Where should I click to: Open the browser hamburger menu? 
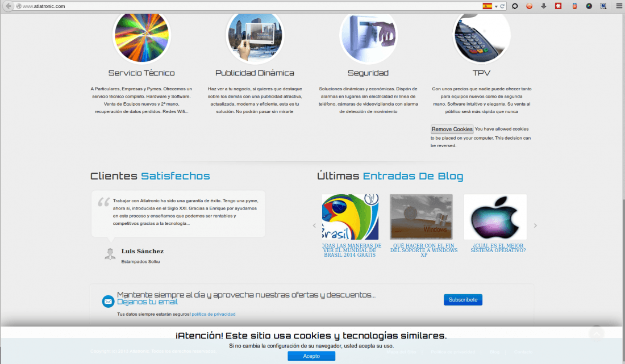click(x=619, y=6)
